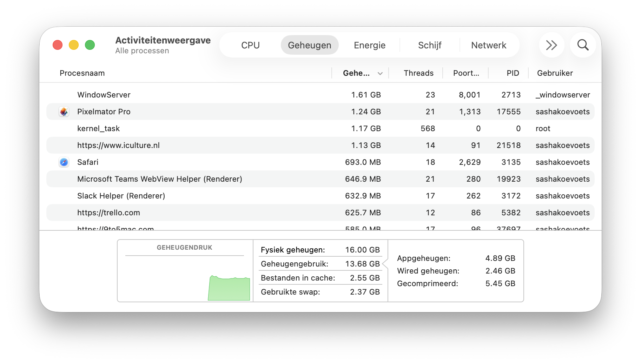Open the Energie tab
Screen dimensions: 641x364
pyautogui.click(x=370, y=45)
